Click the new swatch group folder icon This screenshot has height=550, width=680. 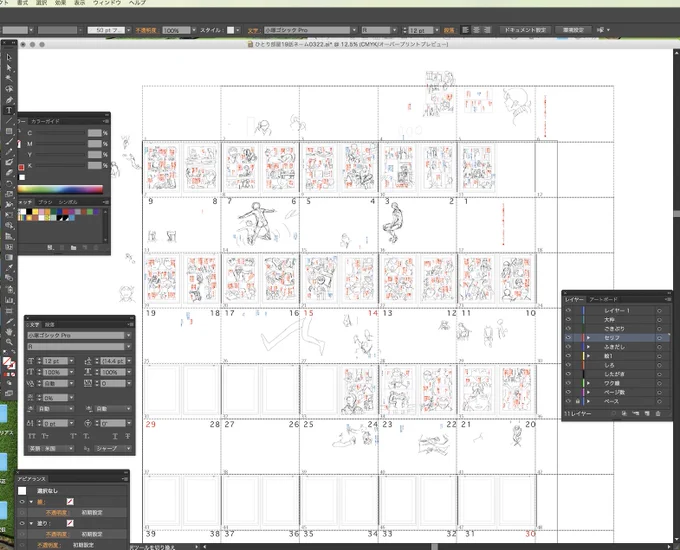tap(73, 248)
